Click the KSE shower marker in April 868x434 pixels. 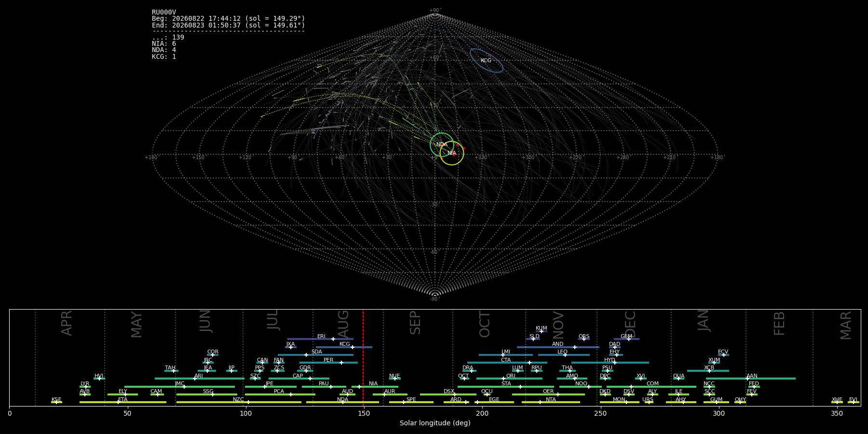coord(56,402)
